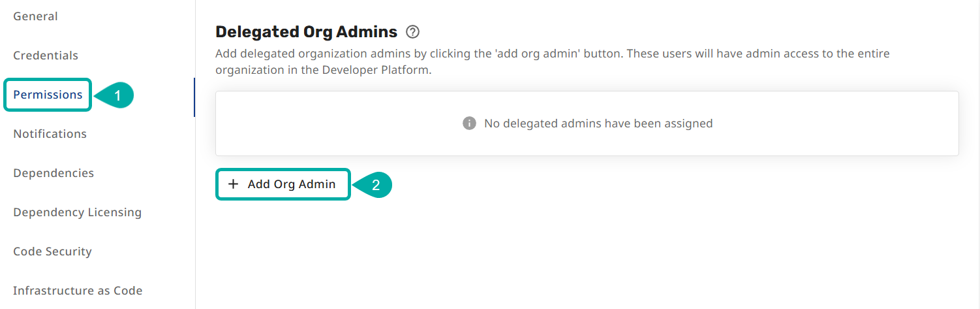Click the teal callout marker numbered 1
Image resolution: width=980 pixels, height=309 pixels.
116,95
